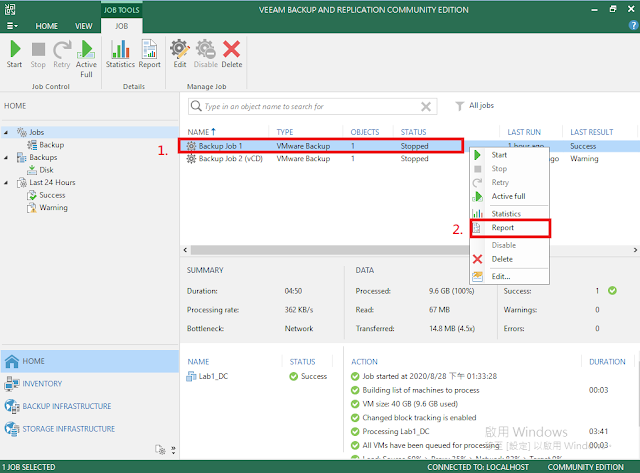Select Backups in the tree
Screen dimensions: 640x473
pyautogui.click(x=37, y=158)
